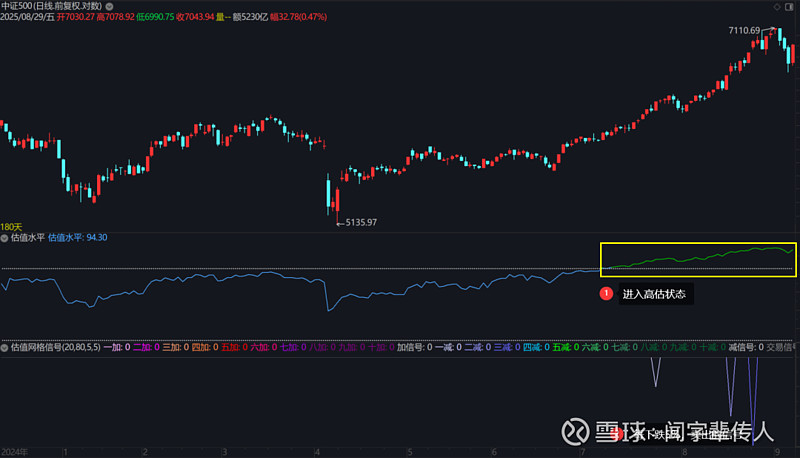This screenshot has height=458, width=800.
Task: Select the 中证500(日线,前复权,对数) title
Action: 52,6
